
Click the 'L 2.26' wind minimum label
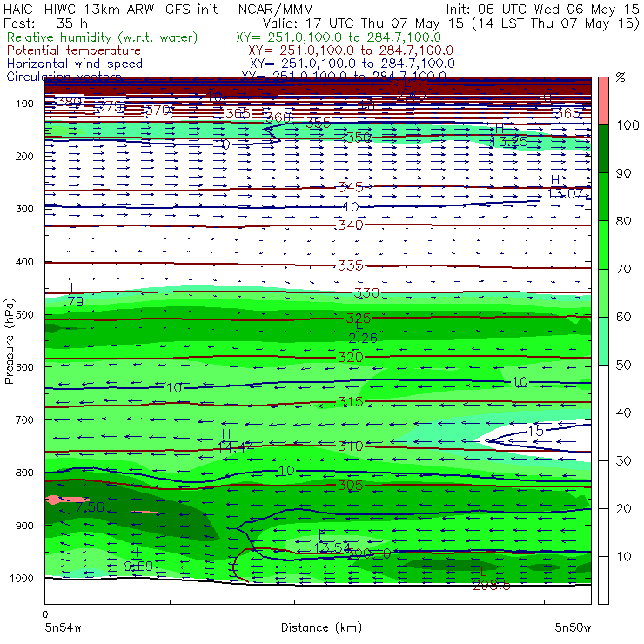click(363, 332)
